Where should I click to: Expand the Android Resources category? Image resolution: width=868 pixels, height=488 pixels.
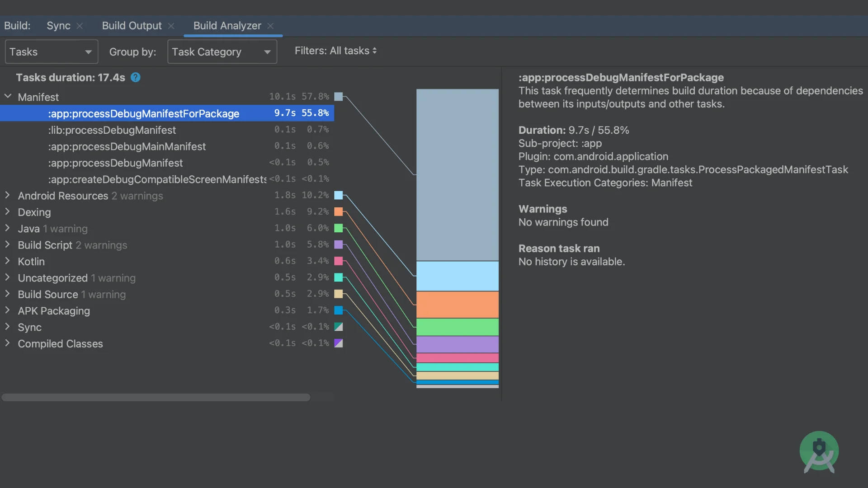coord(8,195)
